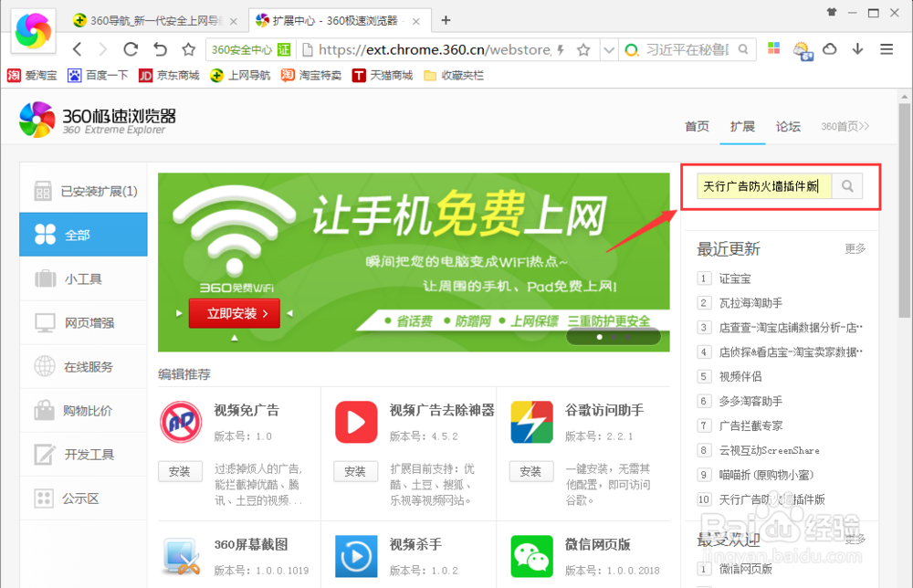Open the 淘宝特卖 bookmark

(311, 75)
